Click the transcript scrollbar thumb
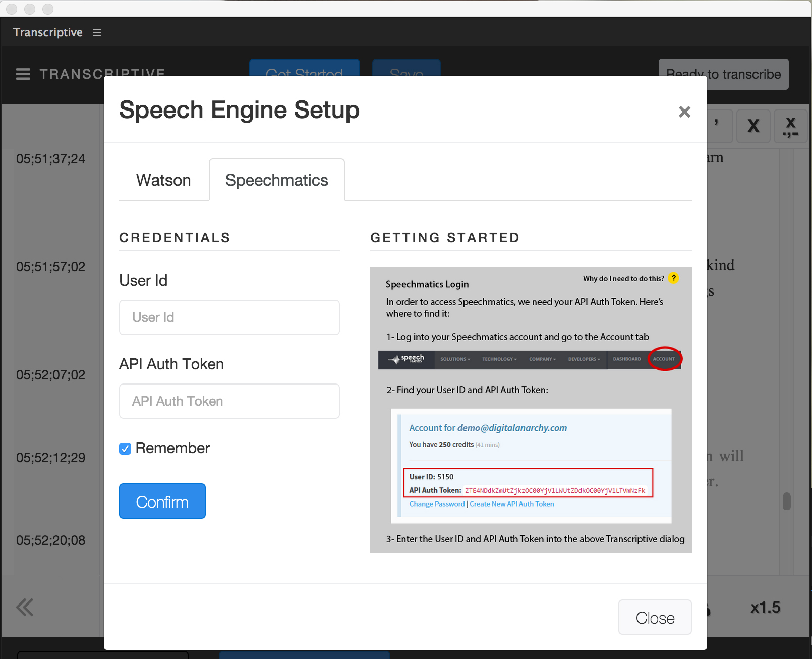Screen dimensions: 812x659 787,501
